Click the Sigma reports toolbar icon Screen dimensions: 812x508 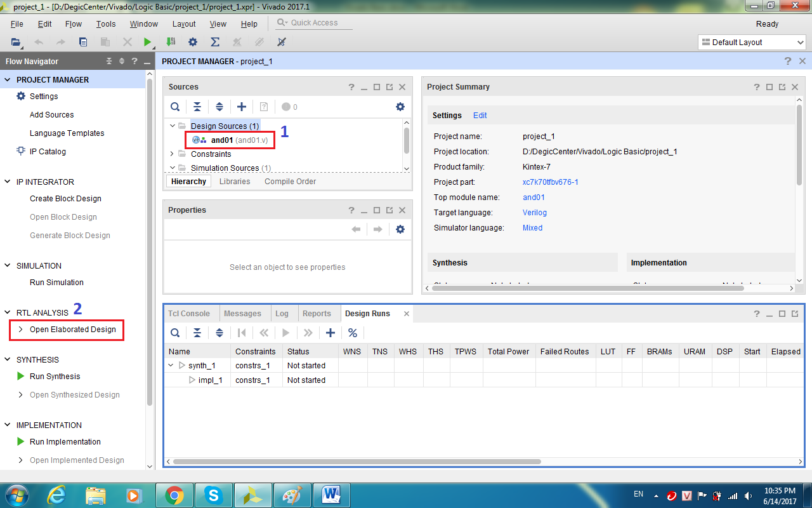215,42
